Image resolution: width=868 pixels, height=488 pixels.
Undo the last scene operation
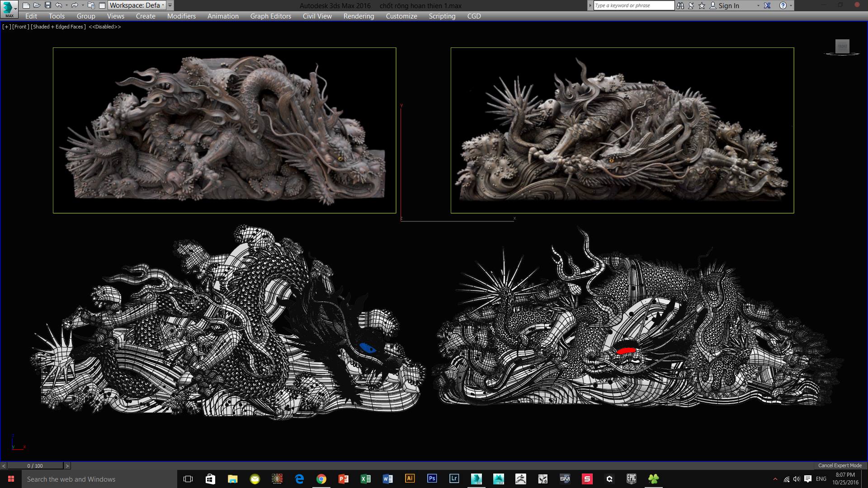pos(59,5)
